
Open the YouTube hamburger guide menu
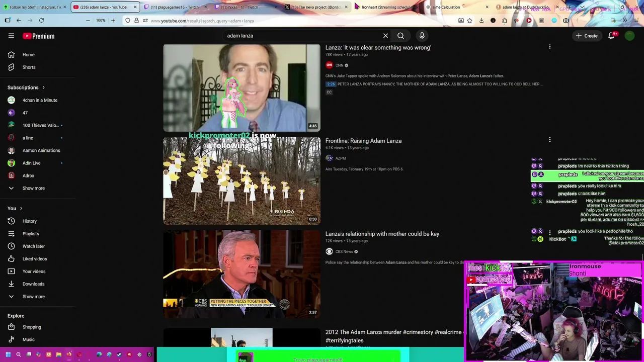pyautogui.click(x=11, y=36)
